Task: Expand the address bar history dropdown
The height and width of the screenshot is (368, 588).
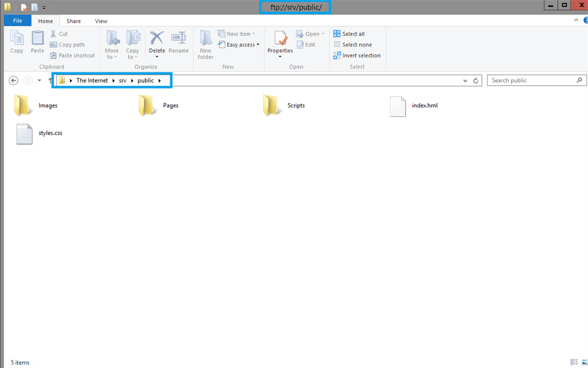Action: tap(465, 81)
